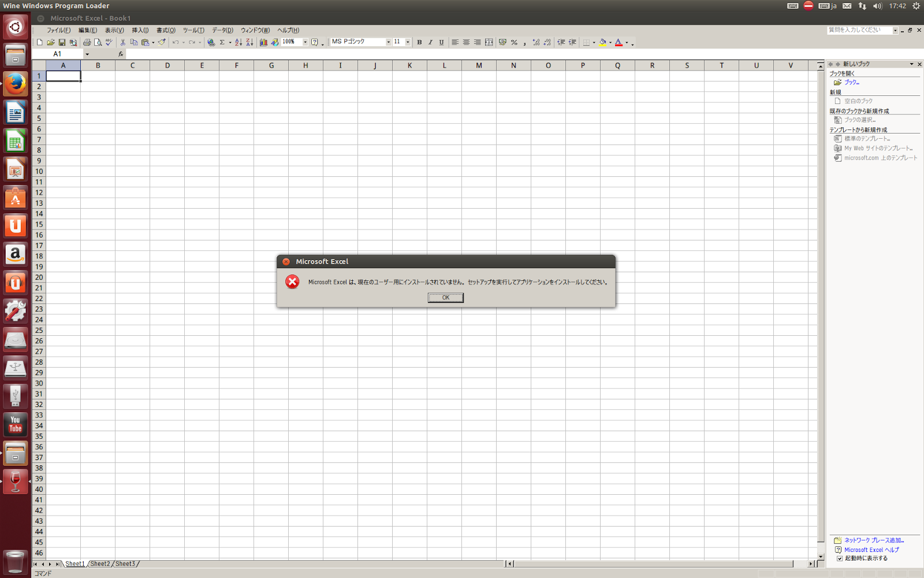Click the Insert Hyperlink globe icon
This screenshot has height=578, width=924.
click(x=211, y=42)
